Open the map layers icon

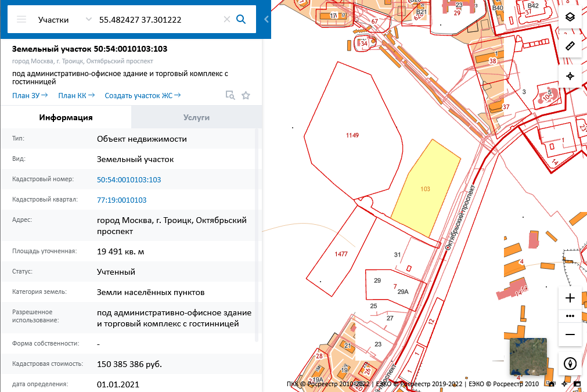click(570, 17)
